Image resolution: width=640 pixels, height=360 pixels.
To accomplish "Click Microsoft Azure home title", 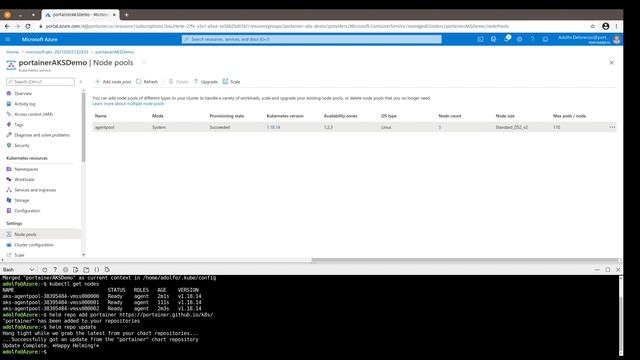I will tap(40, 39).
